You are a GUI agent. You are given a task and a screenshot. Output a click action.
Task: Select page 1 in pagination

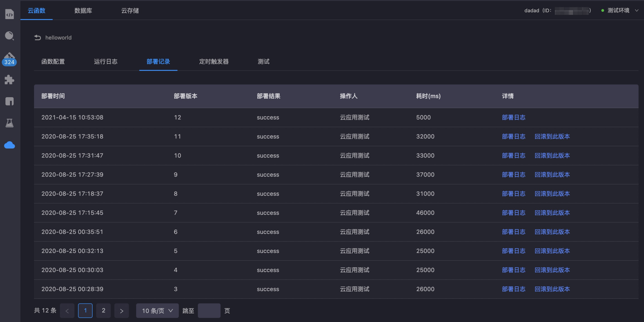pos(85,311)
